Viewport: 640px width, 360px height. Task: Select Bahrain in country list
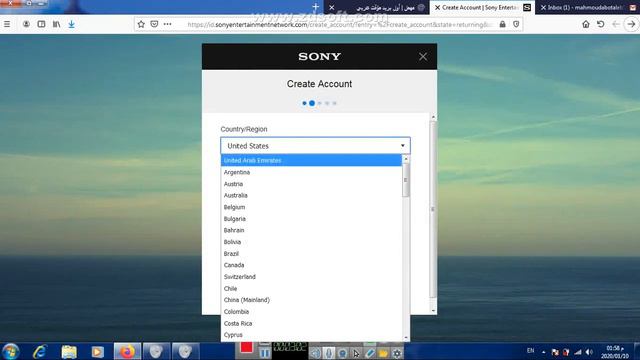point(311,230)
